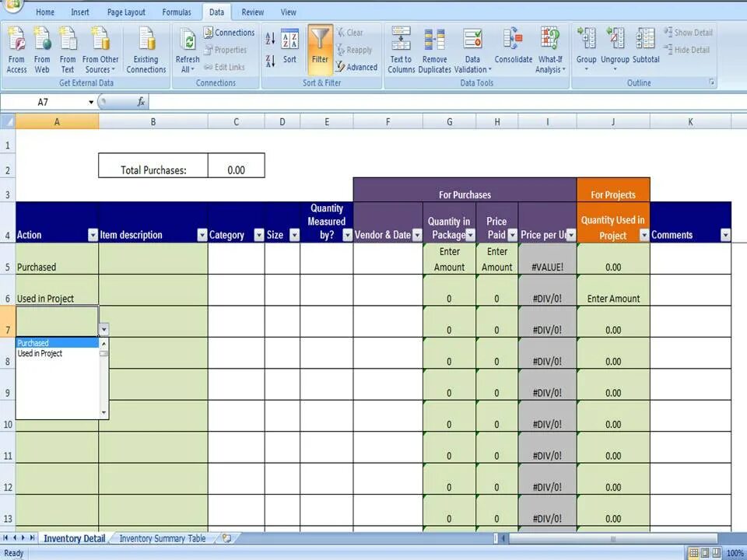The image size is (747, 560).
Task: Open the Sort dialog
Action: click(x=289, y=46)
